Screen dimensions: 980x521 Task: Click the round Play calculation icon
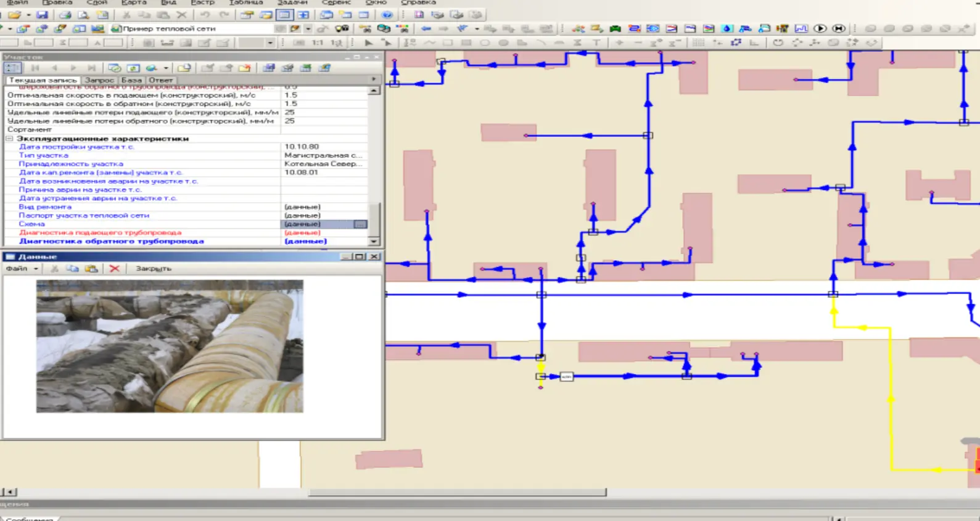point(820,28)
